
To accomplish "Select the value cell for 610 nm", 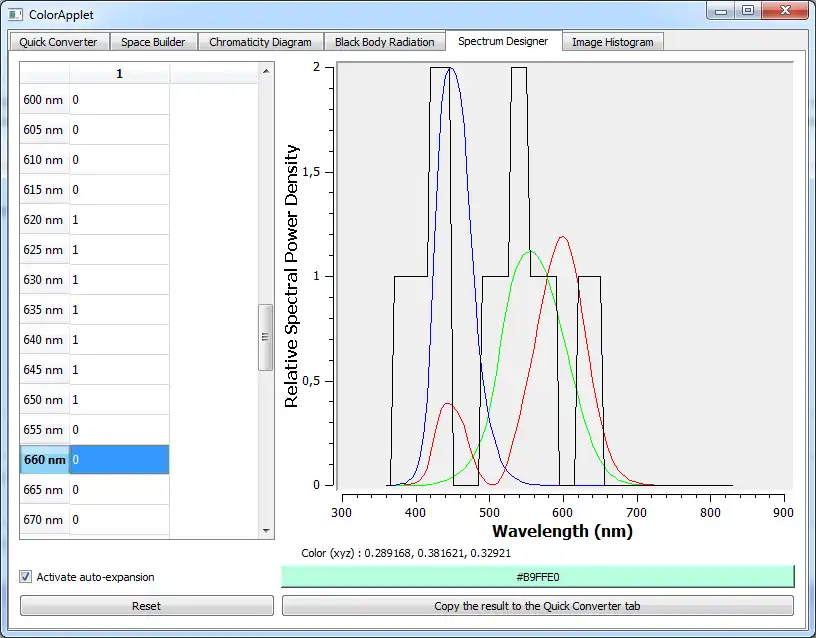I will [120, 160].
